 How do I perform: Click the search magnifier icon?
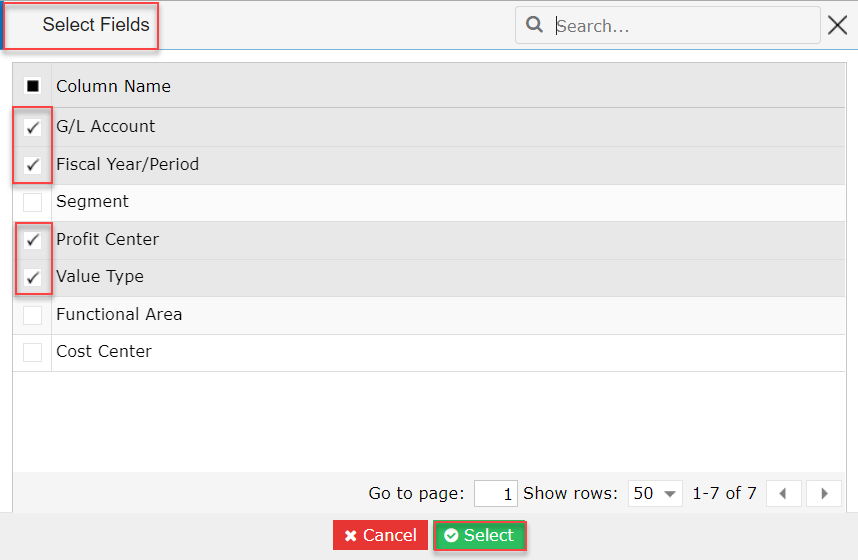click(x=534, y=25)
